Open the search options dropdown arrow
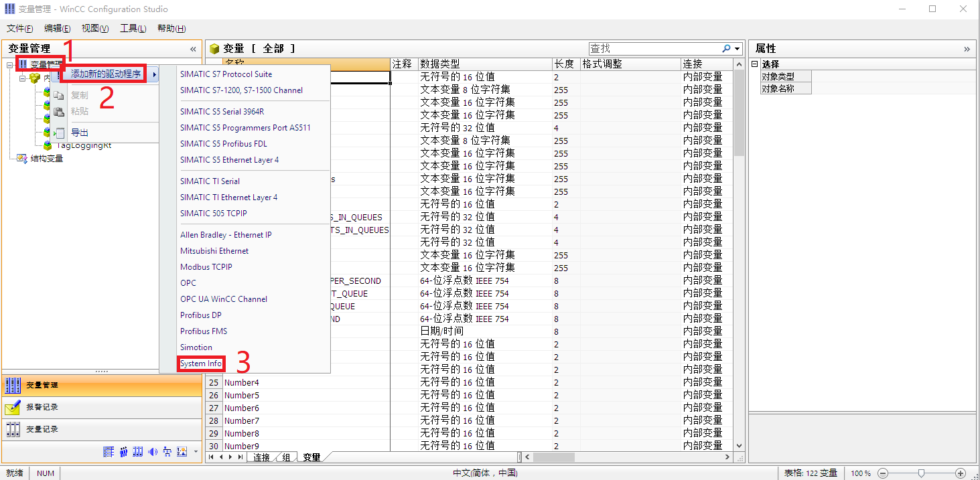Image resolution: width=980 pixels, height=480 pixels. 737,49
